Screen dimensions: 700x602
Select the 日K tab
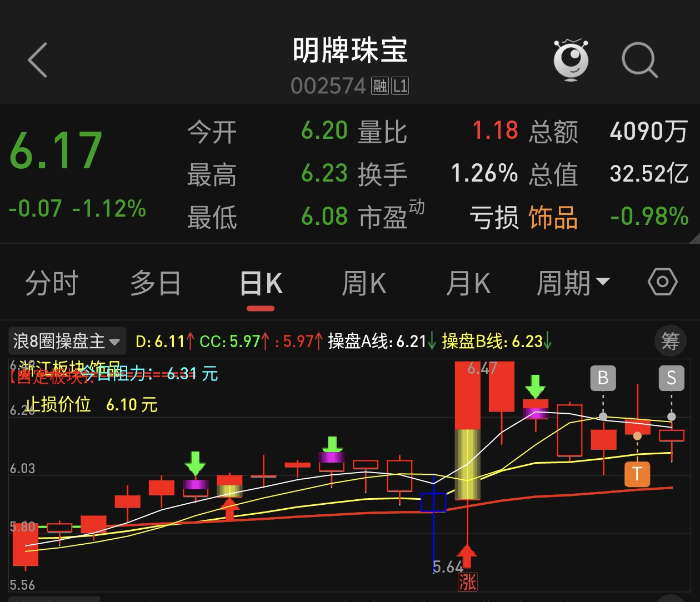point(261,283)
